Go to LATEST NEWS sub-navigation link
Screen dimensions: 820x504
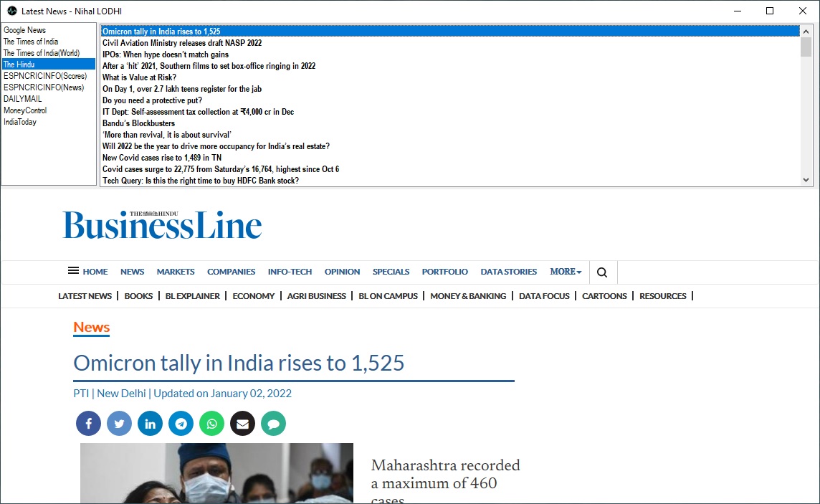[x=85, y=296]
